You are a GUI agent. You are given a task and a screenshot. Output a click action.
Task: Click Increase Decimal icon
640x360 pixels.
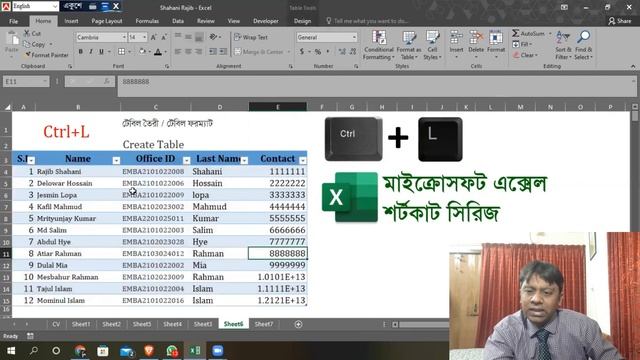coord(342,51)
